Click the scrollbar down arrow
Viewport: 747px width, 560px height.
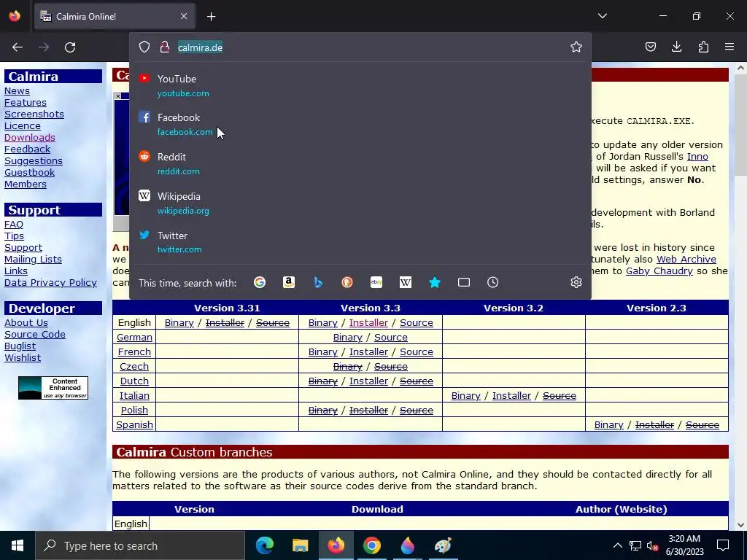(x=740, y=525)
